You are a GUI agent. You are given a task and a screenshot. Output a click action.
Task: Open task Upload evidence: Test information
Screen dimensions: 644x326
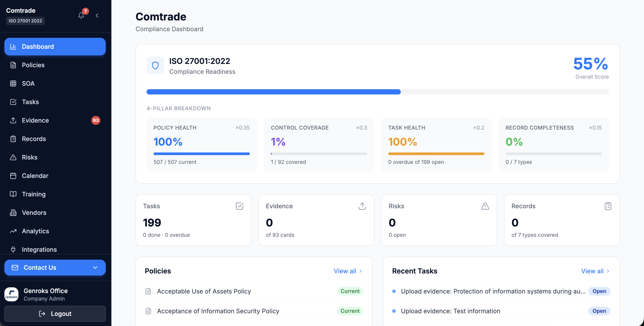point(451,311)
